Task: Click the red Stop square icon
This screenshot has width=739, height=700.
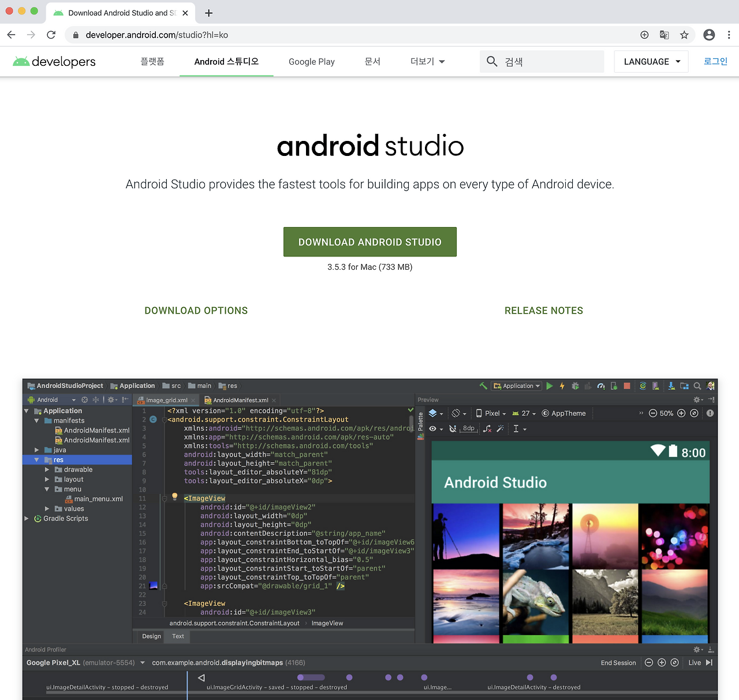Action: [x=627, y=386]
